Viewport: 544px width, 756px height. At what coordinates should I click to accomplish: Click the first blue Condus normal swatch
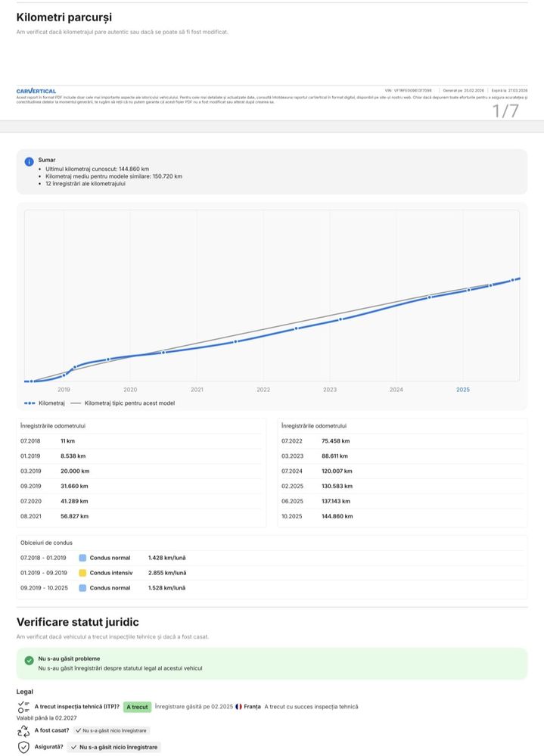[x=82, y=558]
